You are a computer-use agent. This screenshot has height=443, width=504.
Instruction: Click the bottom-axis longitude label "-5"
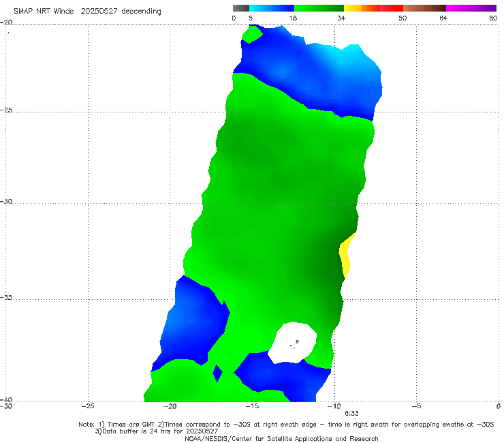pyautogui.click(x=416, y=406)
